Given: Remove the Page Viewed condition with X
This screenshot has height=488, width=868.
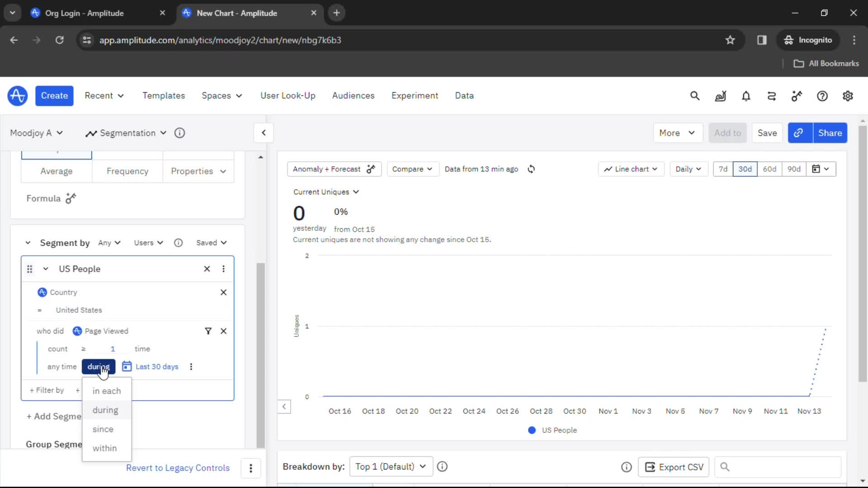Looking at the screenshot, I should [223, 331].
